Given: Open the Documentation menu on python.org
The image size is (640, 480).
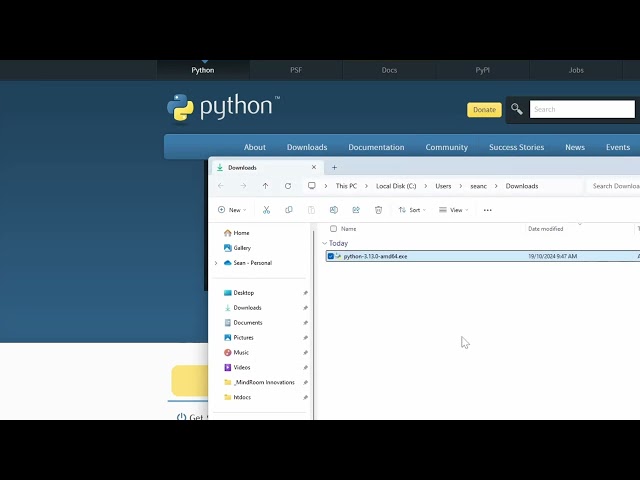Looking at the screenshot, I should click(376, 147).
